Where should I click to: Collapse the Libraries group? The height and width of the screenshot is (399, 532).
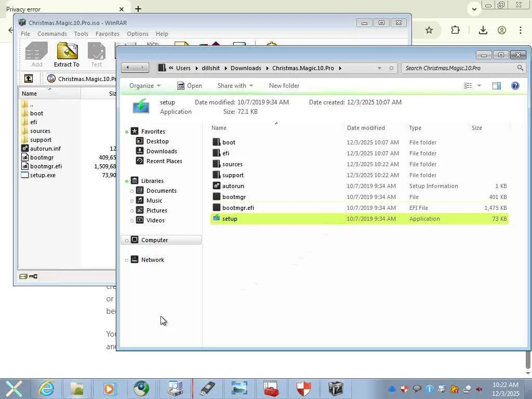(127, 181)
